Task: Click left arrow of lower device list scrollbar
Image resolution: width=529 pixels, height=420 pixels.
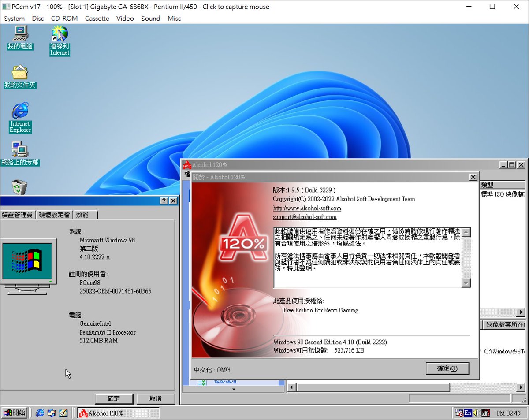Action: [x=291, y=387]
